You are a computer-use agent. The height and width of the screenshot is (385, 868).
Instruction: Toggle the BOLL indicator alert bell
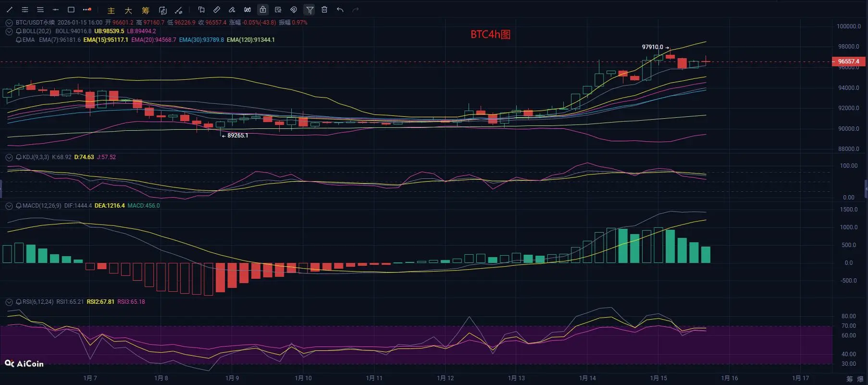pyautogui.click(x=19, y=31)
